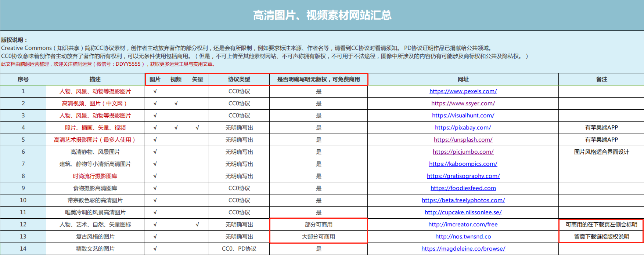Open the www.ssyer.com link
Viewport: 644px width, 255px height.
(463, 103)
